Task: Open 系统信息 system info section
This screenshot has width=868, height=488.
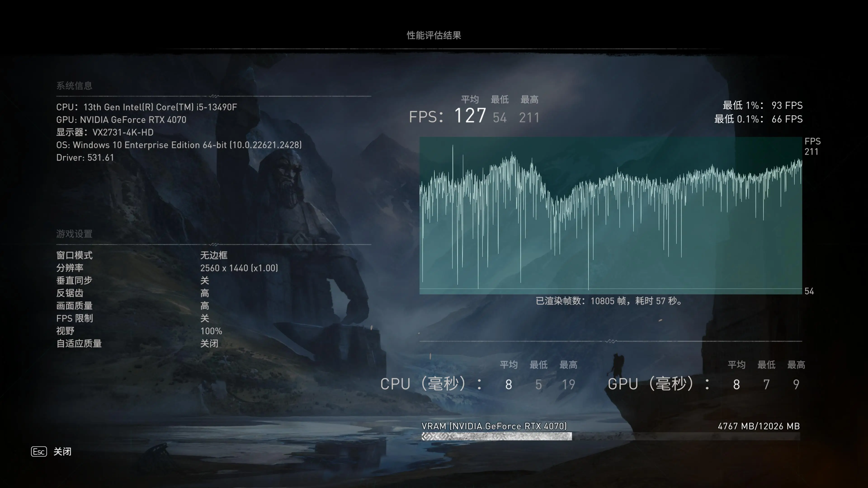Action: coord(73,85)
